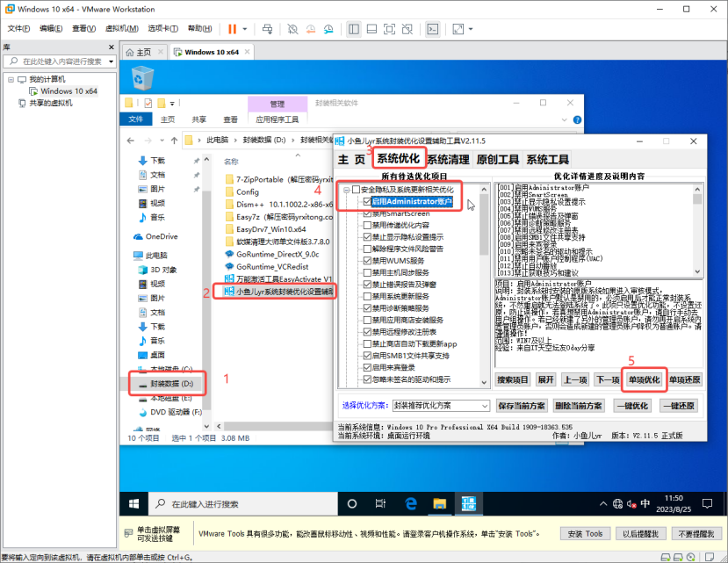Go up one folder level in Explorer
This screenshot has width=728, height=563.
(174, 141)
